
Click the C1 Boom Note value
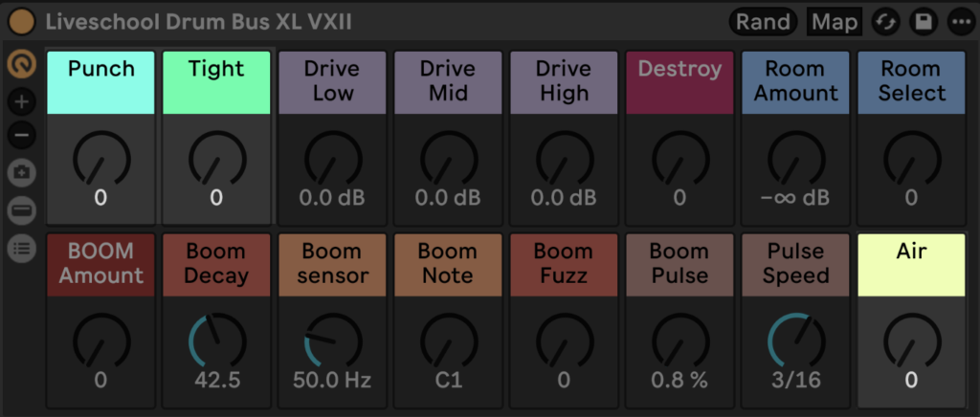point(449,380)
